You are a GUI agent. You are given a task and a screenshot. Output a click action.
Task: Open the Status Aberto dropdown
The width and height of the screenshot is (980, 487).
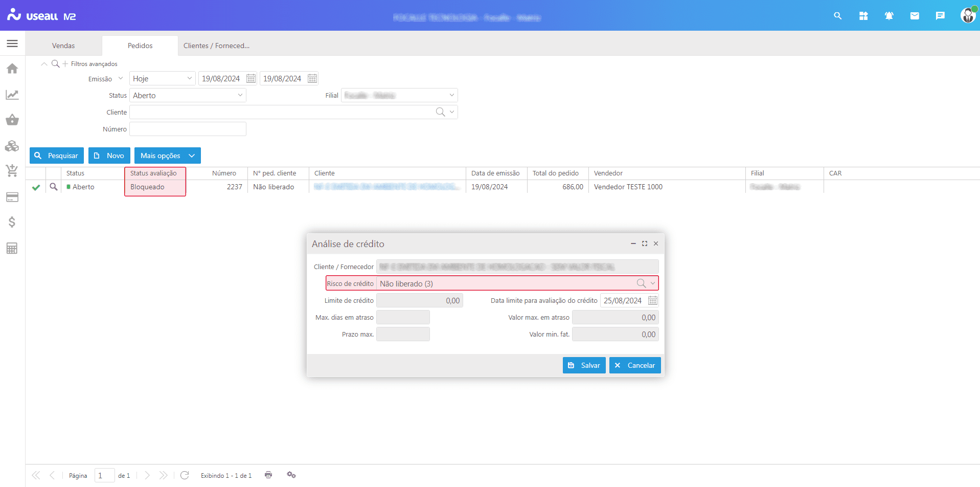[240, 95]
